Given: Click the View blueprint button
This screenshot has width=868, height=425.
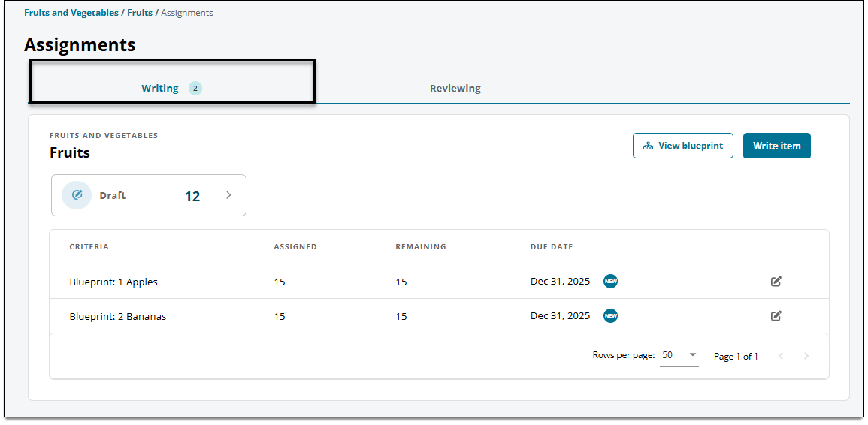Looking at the screenshot, I should click(683, 146).
